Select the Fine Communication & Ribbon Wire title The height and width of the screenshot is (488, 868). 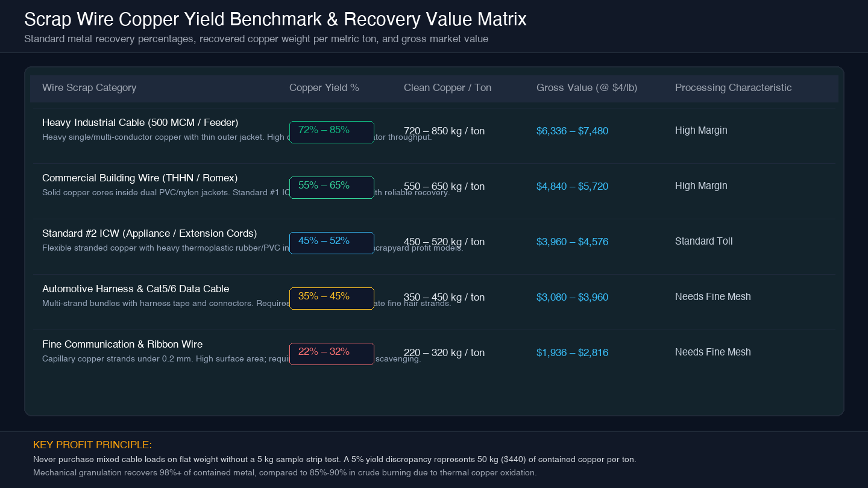(122, 345)
